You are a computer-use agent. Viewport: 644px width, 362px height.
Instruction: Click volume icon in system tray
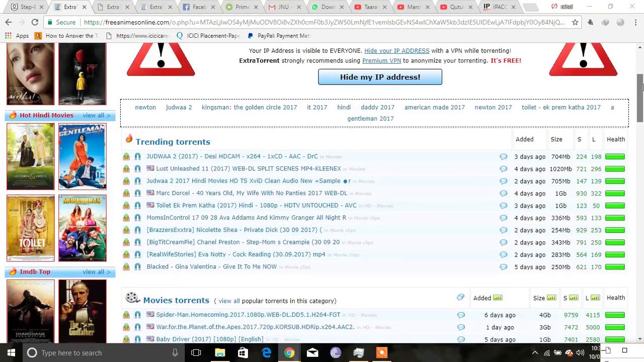[580, 352]
